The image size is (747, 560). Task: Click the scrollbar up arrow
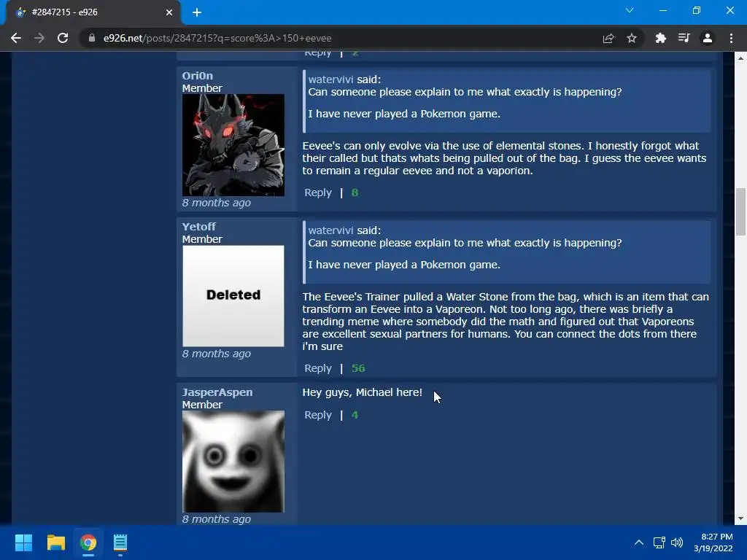(x=740, y=58)
